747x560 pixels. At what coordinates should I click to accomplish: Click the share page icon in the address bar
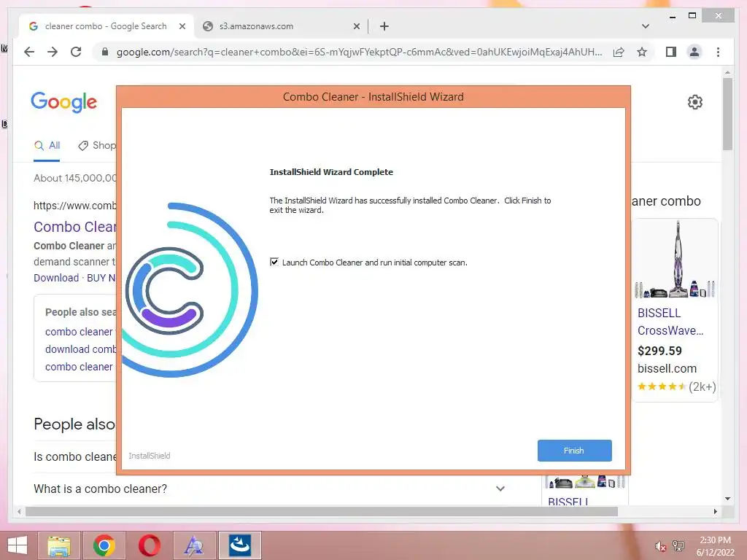pyautogui.click(x=619, y=52)
